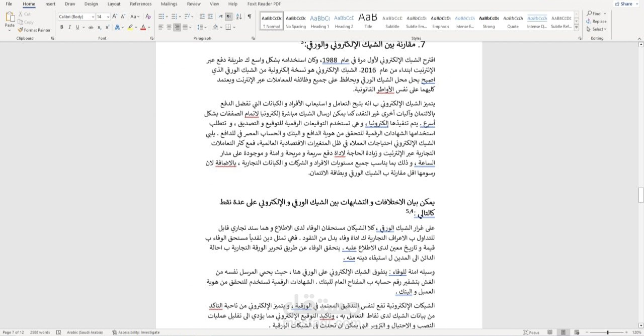Increase font size with grow font icon
Image resolution: width=644 pixels, height=336 pixels.
click(x=114, y=17)
